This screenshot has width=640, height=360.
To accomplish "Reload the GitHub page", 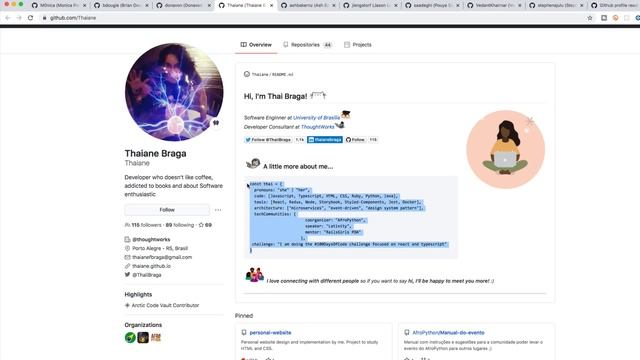I will point(30,18).
